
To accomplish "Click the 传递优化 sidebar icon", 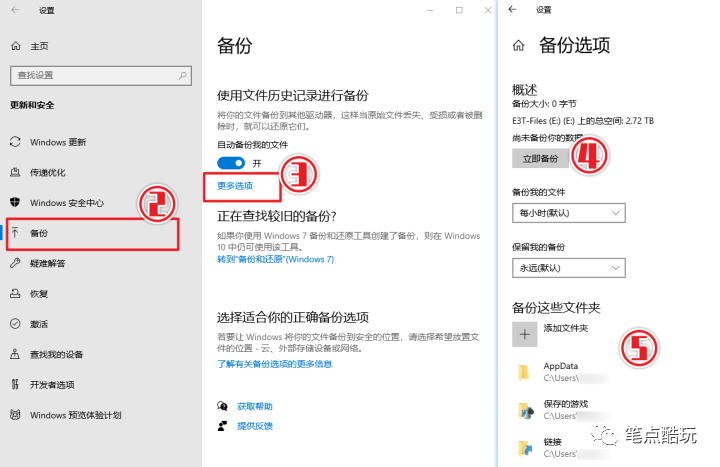I will [x=15, y=172].
